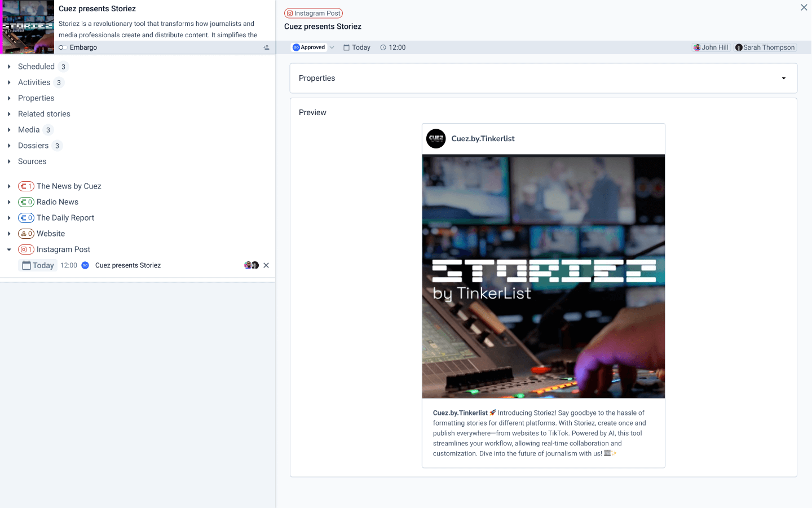The height and width of the screenshot is (508, 812).
Task: Toggle the Embargo switch
Action: [63, 47]
